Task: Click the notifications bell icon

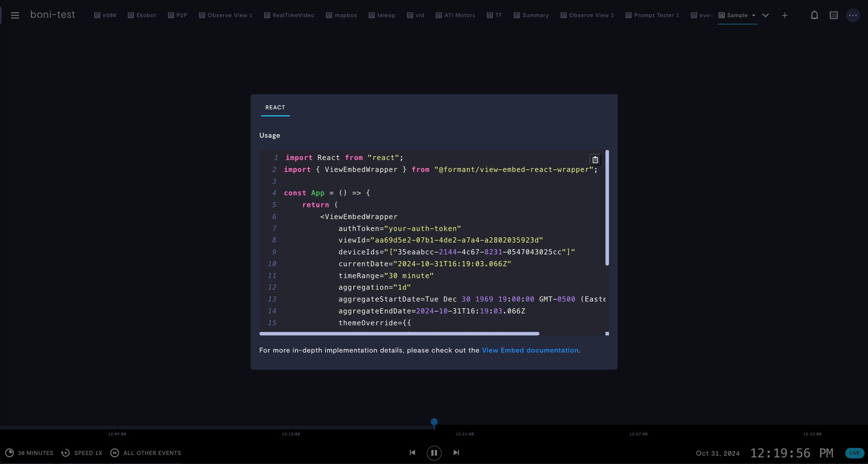Action: point(815,15)
